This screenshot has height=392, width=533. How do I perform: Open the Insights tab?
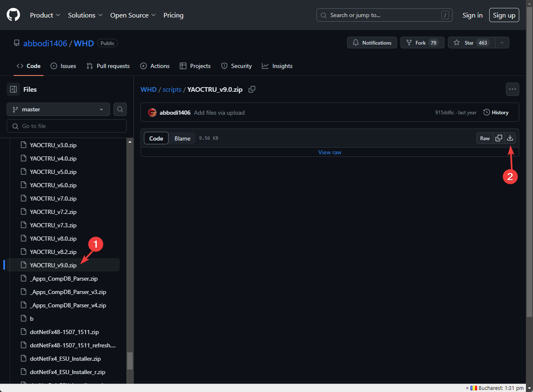pos(277,66)
